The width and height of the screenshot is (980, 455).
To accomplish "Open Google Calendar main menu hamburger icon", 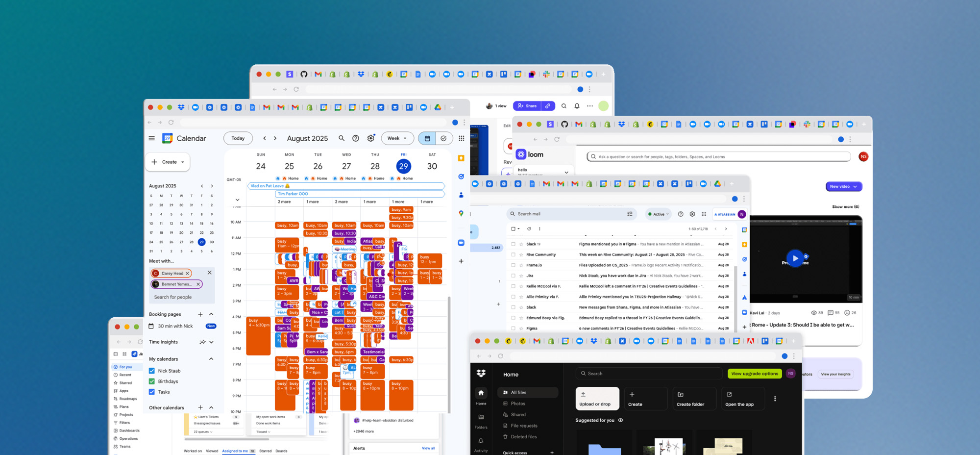I will coord(152,138).
